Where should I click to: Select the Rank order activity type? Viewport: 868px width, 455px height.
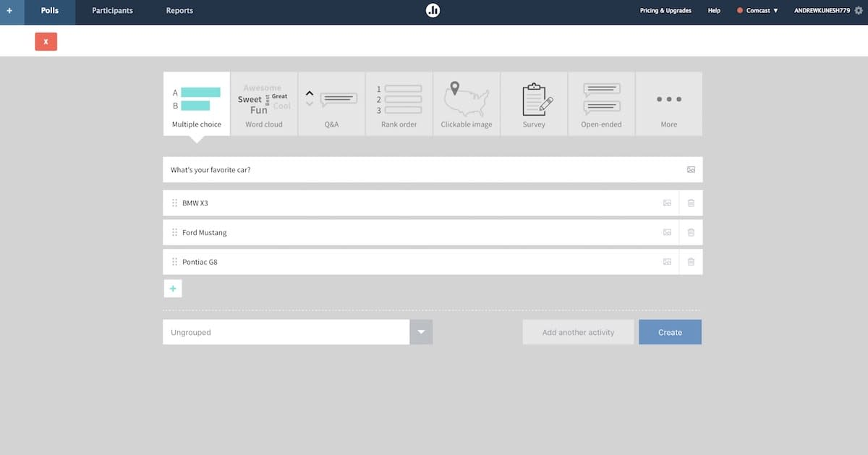pyautogui.click(x=399, y=103)
